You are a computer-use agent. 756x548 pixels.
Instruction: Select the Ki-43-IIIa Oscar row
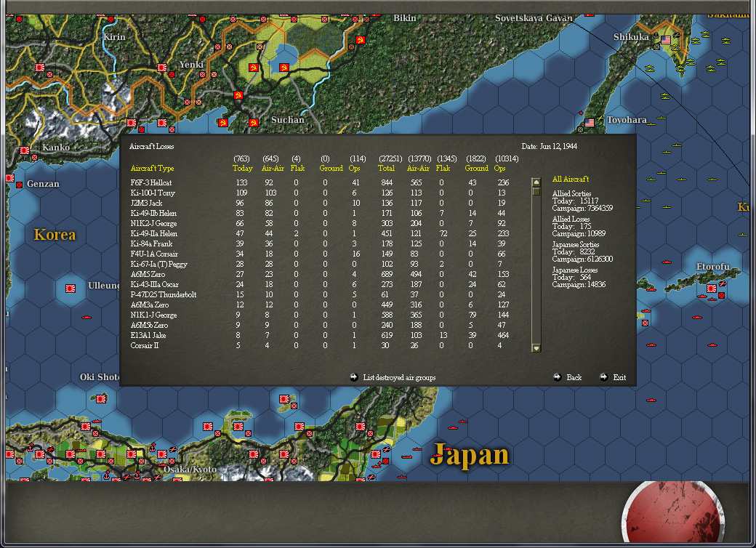(x=320, y=284)
